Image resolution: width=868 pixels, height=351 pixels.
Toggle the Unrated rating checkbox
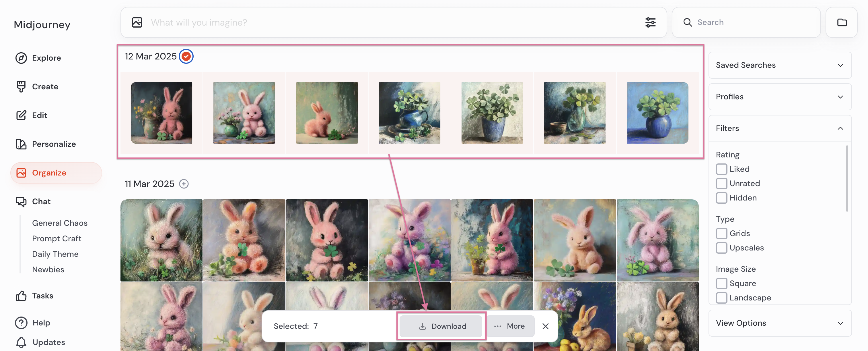[x=721, y=183]
